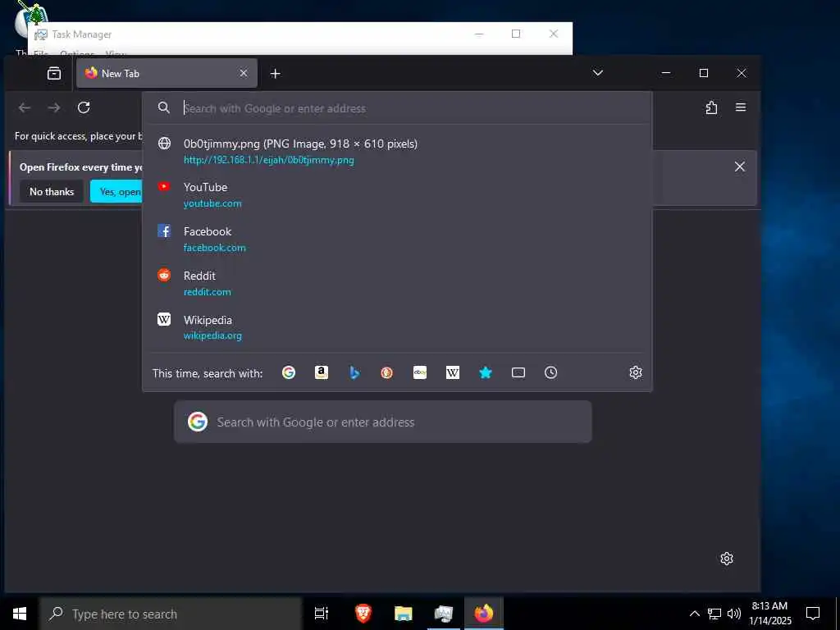Image resolution: width=840 pixels, height=630 pixels.
Task: Open search settings gear in dropdown
Action: [636, 372]
